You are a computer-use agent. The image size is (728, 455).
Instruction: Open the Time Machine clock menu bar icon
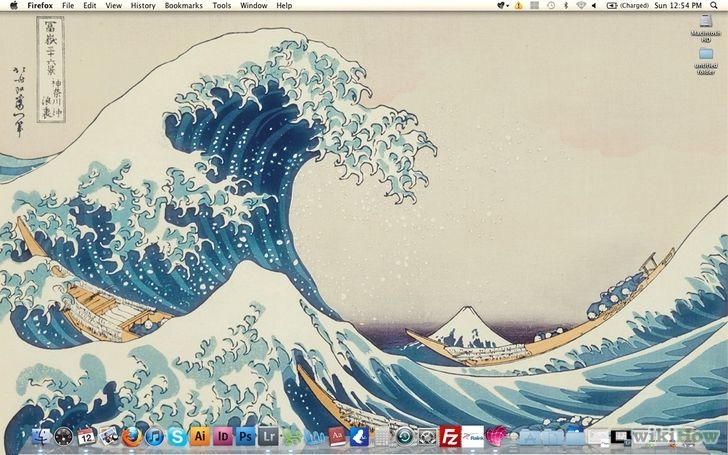click(x=551, y=6)
